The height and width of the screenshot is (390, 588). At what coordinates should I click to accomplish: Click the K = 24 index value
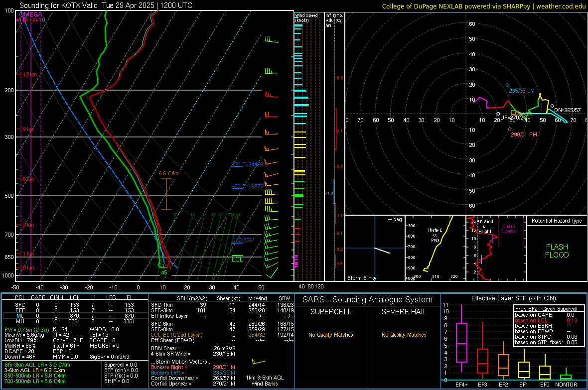coord(60,329)
